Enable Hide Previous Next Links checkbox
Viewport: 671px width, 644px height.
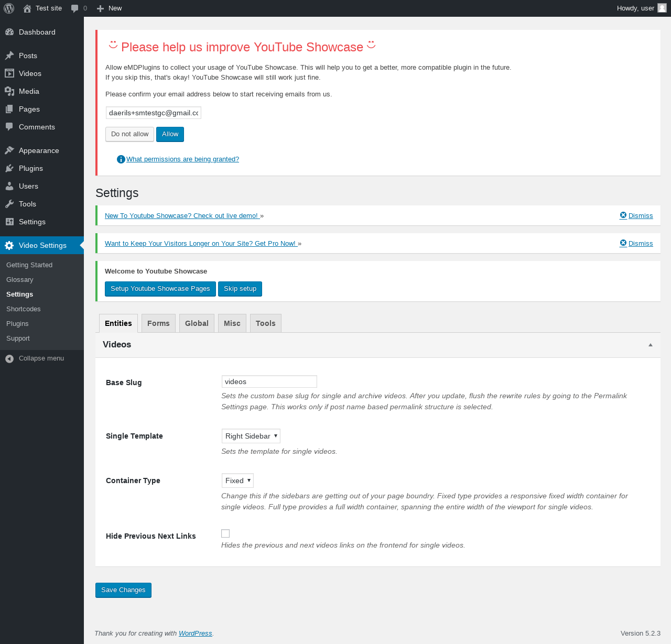[225, 533]
